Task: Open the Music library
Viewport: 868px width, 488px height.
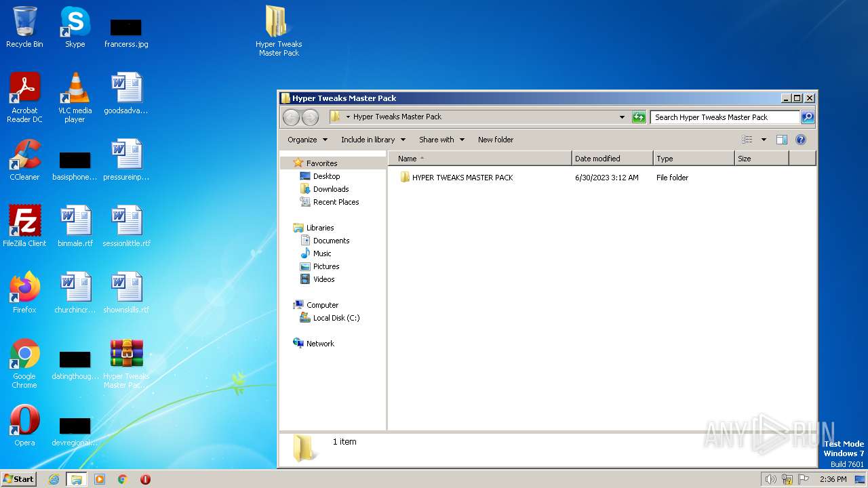Action: [322, 253]
